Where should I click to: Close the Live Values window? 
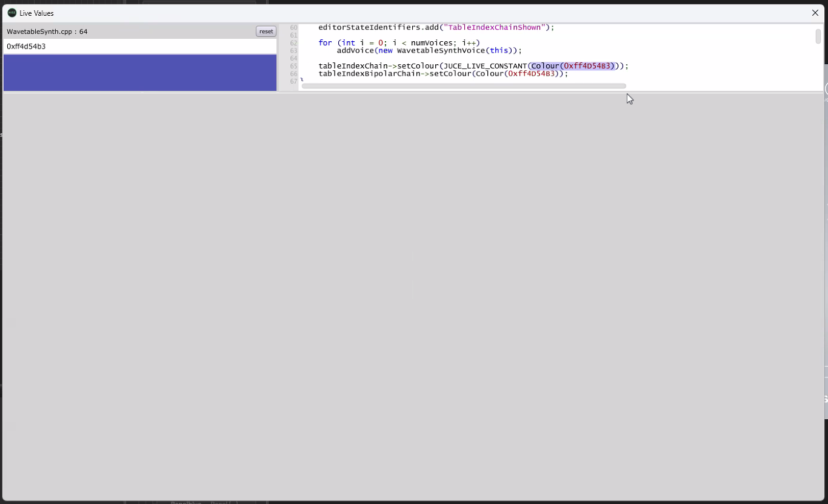815,13
